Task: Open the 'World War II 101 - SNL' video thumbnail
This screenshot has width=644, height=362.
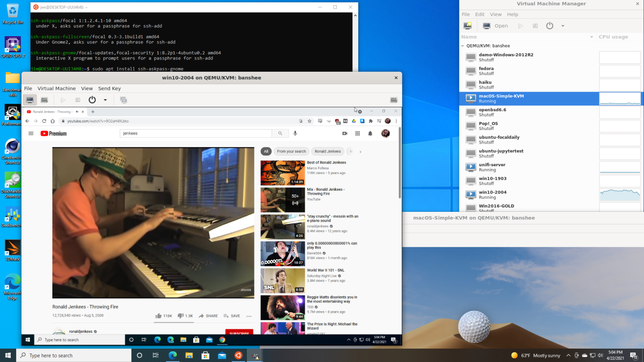Action: [x=283, y=280]
